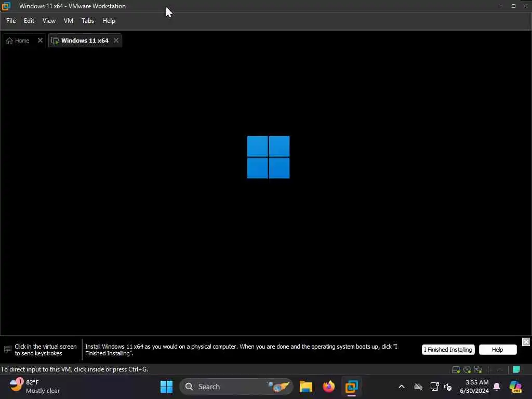Click the VMware Workstation taskbar icon
This screenshot has height=399, width=532.
coord(352,387)
